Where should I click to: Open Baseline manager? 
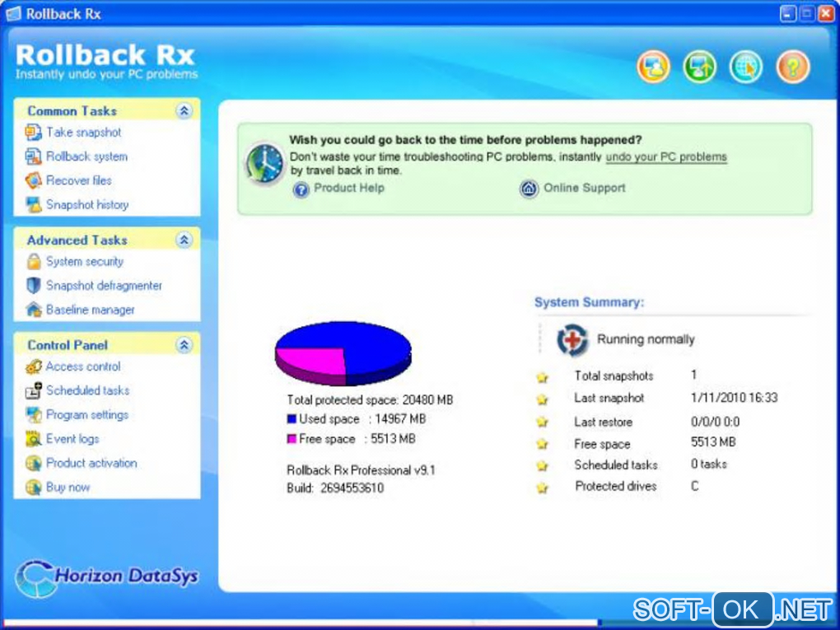[90, 310]
